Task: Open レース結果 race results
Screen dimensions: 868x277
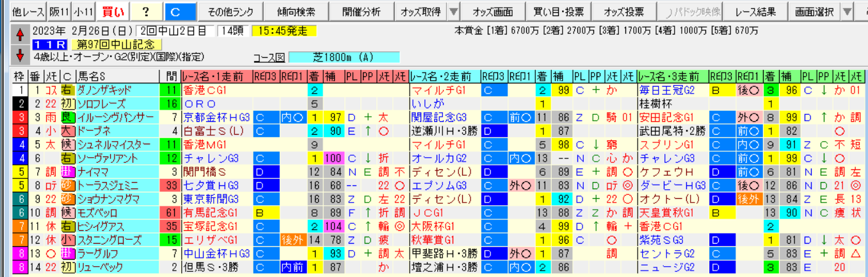Action: pos(755,12)
